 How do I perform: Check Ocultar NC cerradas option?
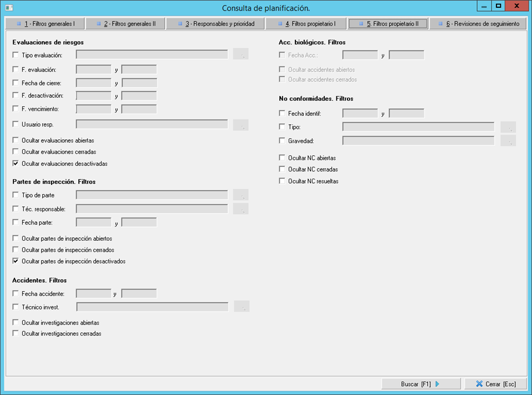(283, 169)
